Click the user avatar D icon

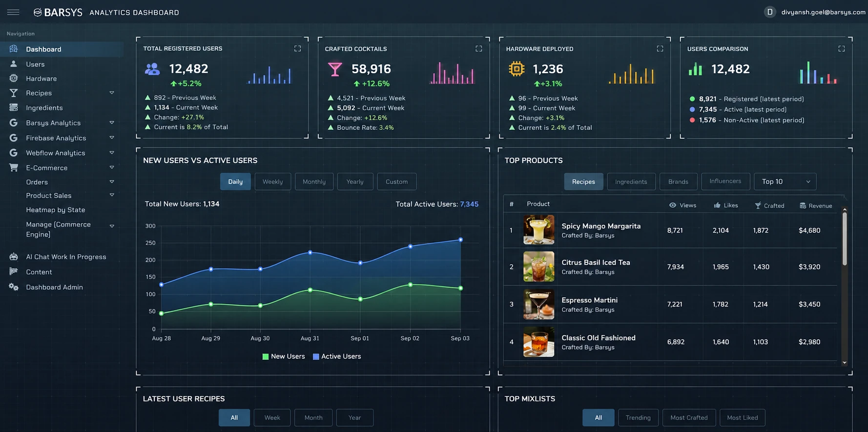point(770,12)
